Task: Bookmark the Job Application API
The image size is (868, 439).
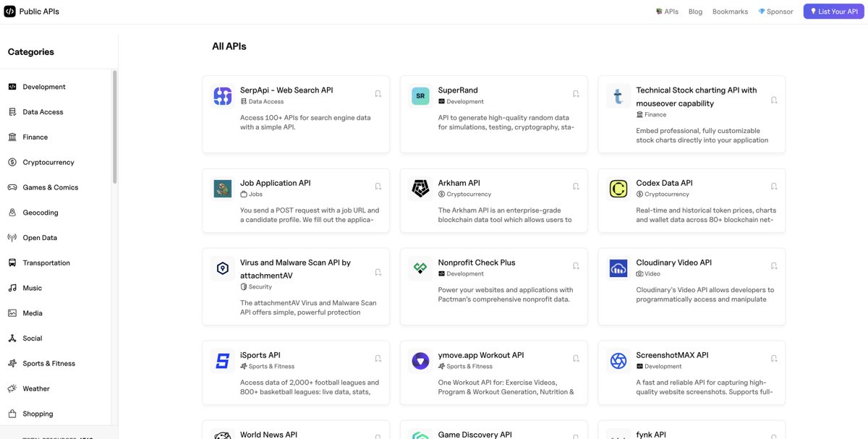Action: 378,186
